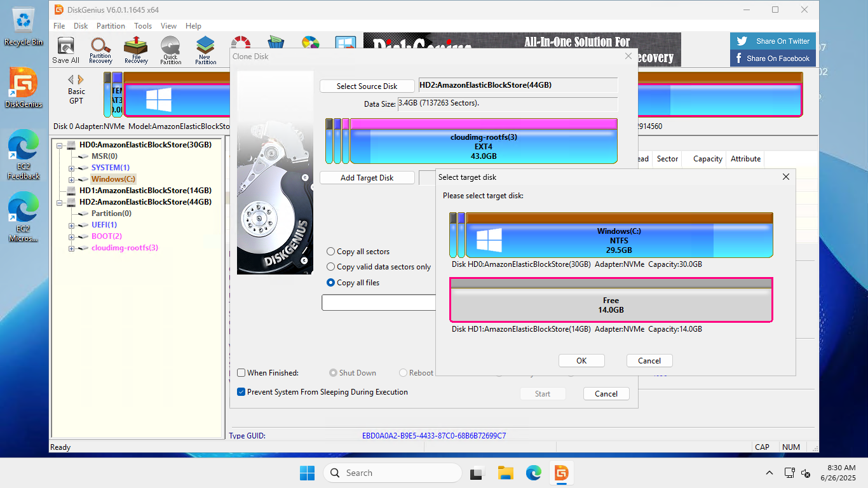
Task: Select the Shut Down radio button
Action: click(333, 373)
